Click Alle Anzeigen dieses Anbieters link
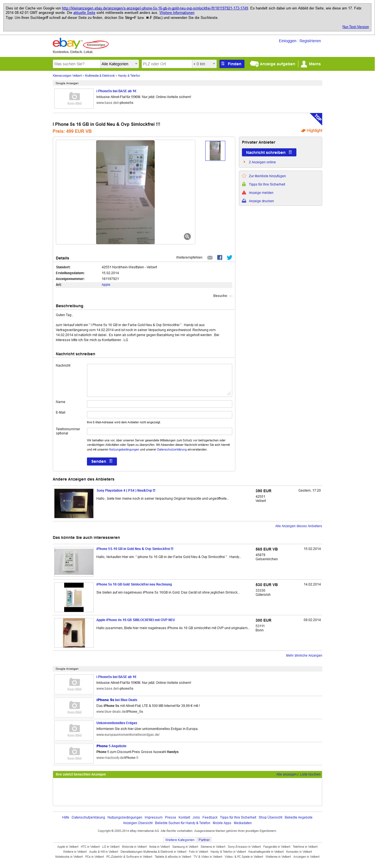Screen dimensions: 375x868 299,526
